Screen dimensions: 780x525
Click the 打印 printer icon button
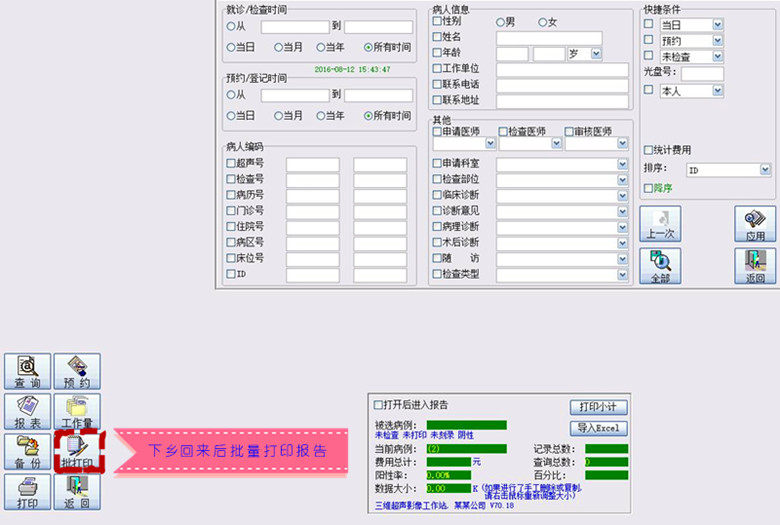point(28,492)
